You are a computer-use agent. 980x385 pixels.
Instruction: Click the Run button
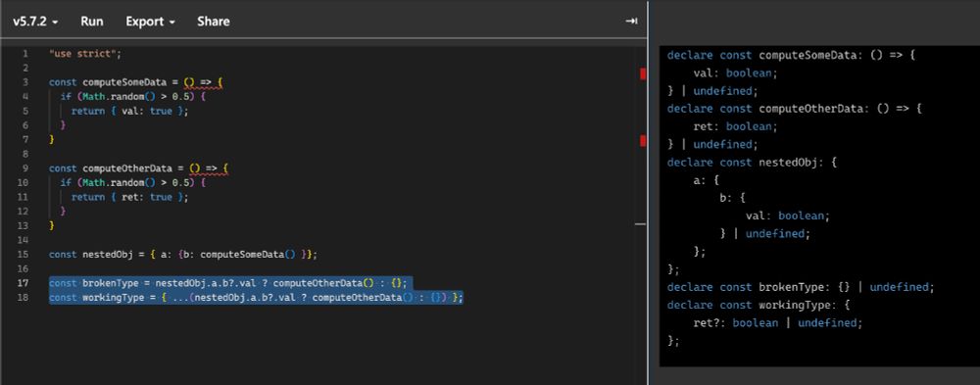[x=92, y=22]
